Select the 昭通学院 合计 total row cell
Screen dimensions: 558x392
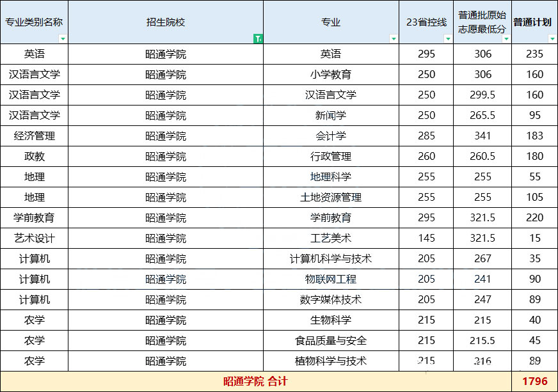255,382
